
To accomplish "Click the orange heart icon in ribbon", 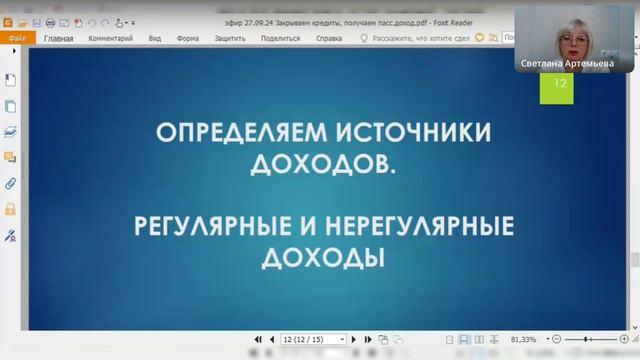I will pos(480,38).
